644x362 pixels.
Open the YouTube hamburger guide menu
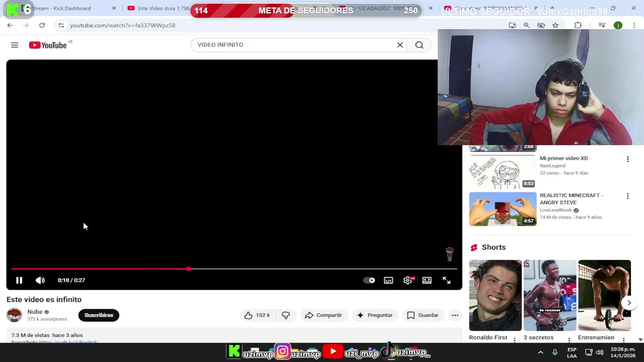pos(15,45)
